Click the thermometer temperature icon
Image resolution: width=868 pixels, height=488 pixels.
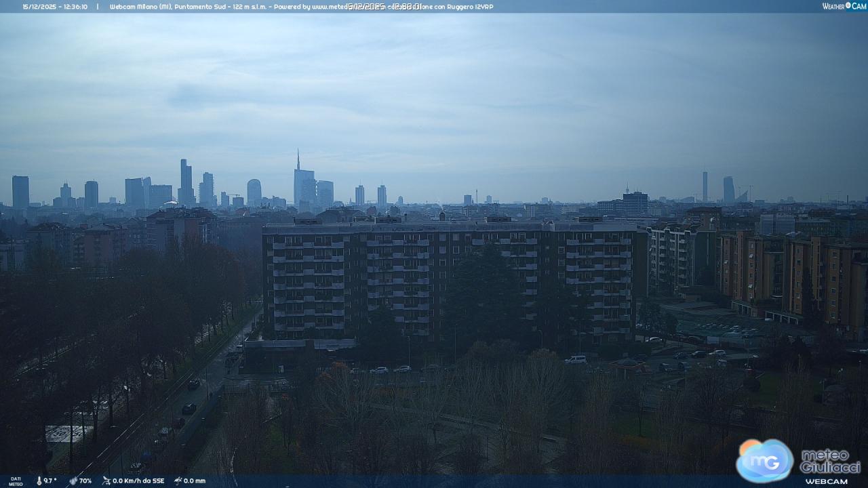pos(39,481)
